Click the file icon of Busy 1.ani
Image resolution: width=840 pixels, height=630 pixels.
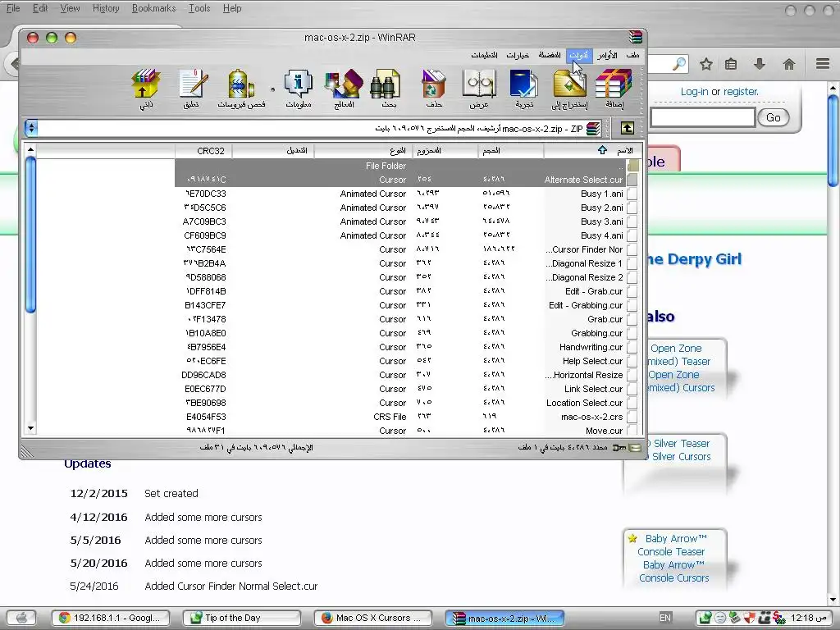(x=632, y=194)
